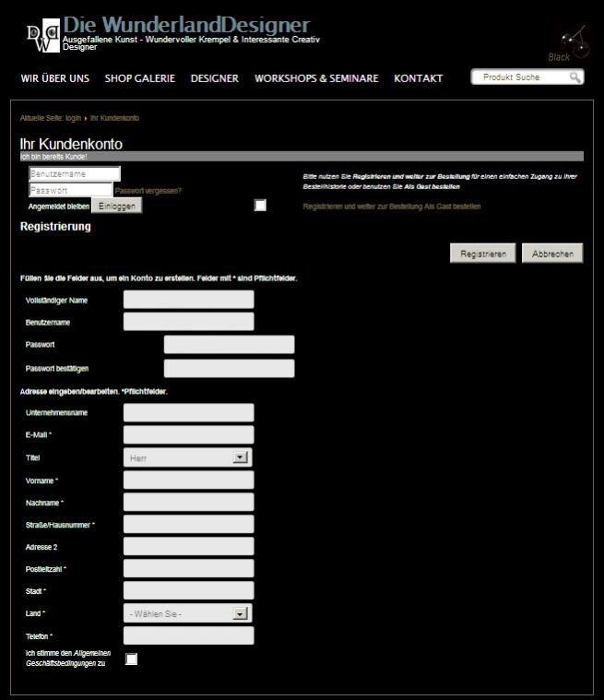The height and width of the screenshot is (700, 604).
Task: Click the Black cherry theme icon
Action: click(574, 42)
